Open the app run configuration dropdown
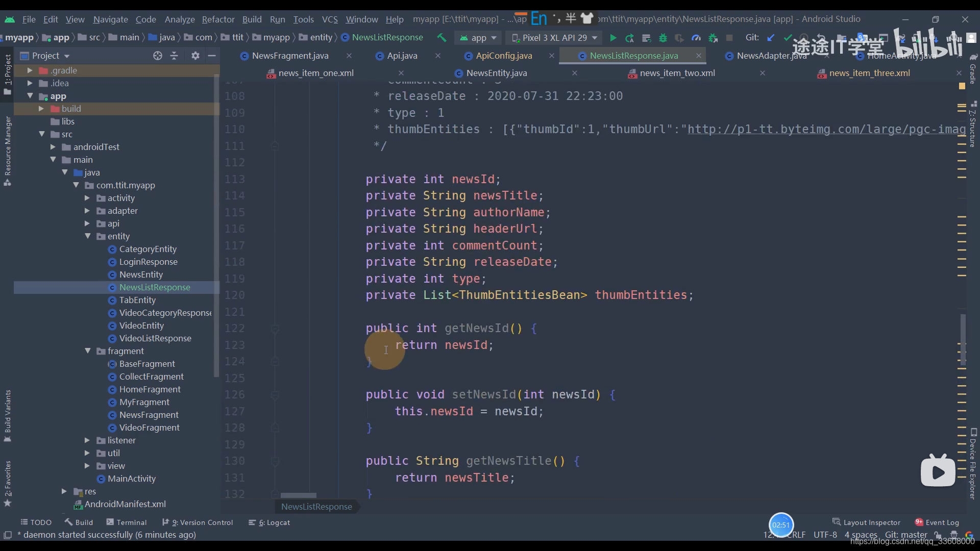Viewport: 980px width, 551px height. click(478, 38)
